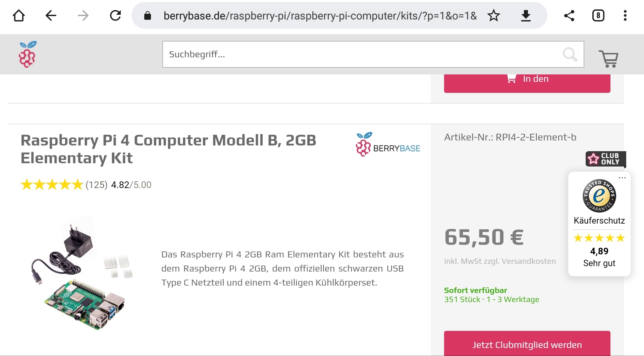Open browser three-dot overflow menu
Viewport: 644px width, 356px height.
(625, 15)
